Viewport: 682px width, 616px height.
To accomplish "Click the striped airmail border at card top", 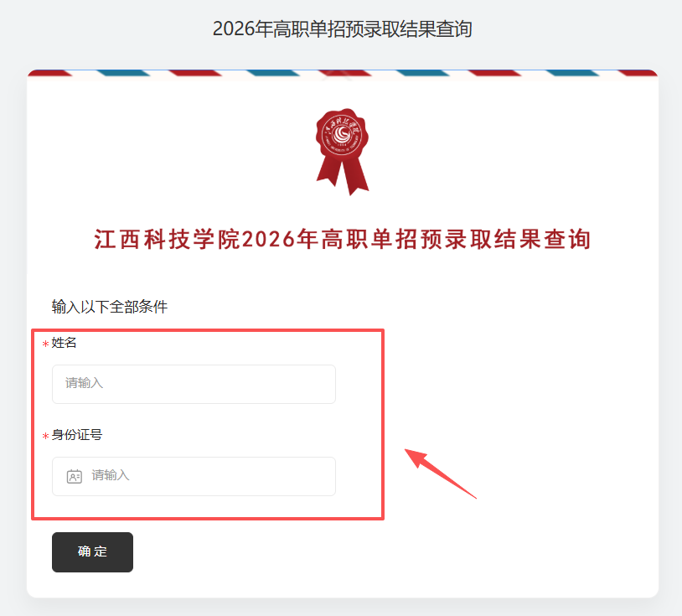I will (343, 73).
